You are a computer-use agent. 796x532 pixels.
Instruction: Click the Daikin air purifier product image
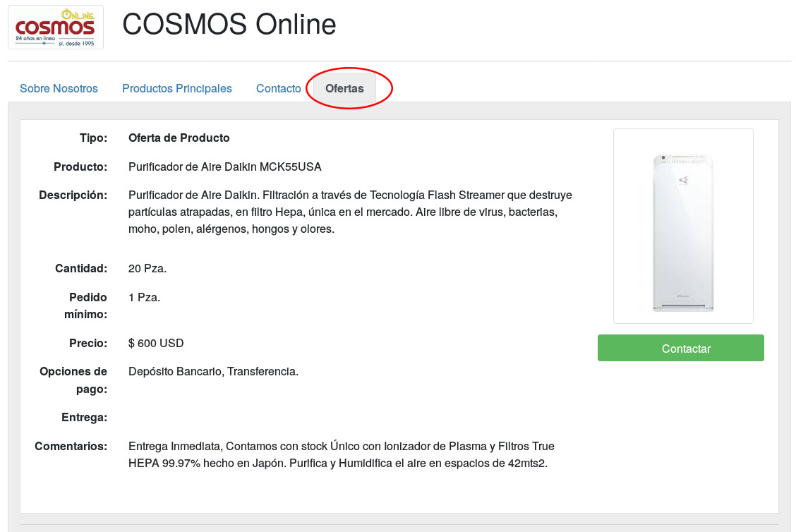(x=682, y=225)
